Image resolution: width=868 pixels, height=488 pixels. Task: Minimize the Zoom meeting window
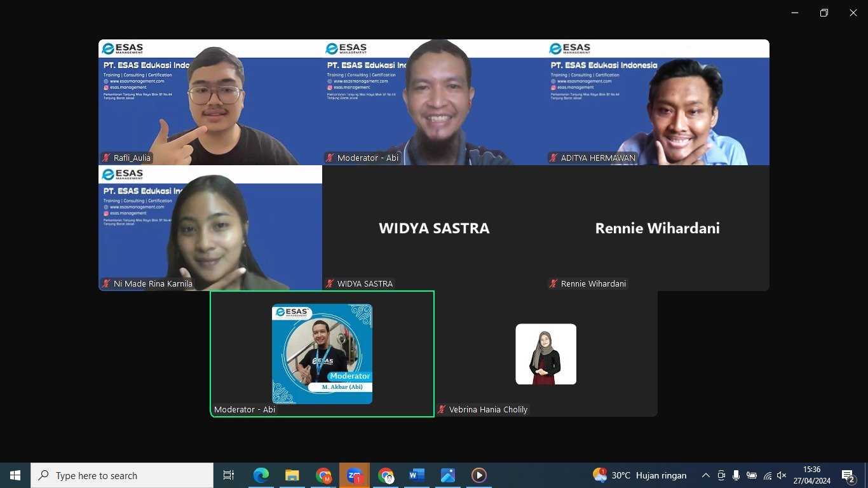pos(795,13)
